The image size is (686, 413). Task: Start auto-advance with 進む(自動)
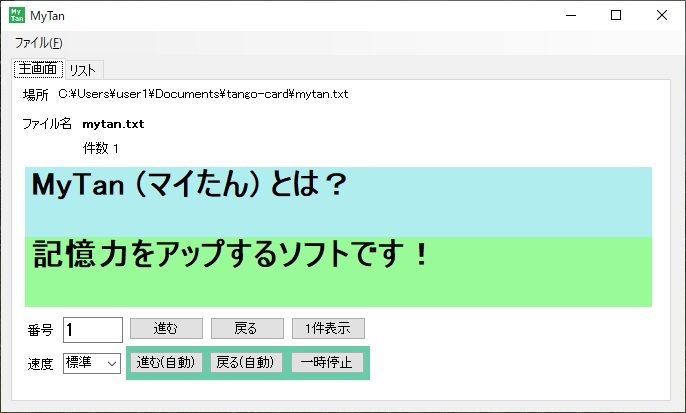pos(166,362)
